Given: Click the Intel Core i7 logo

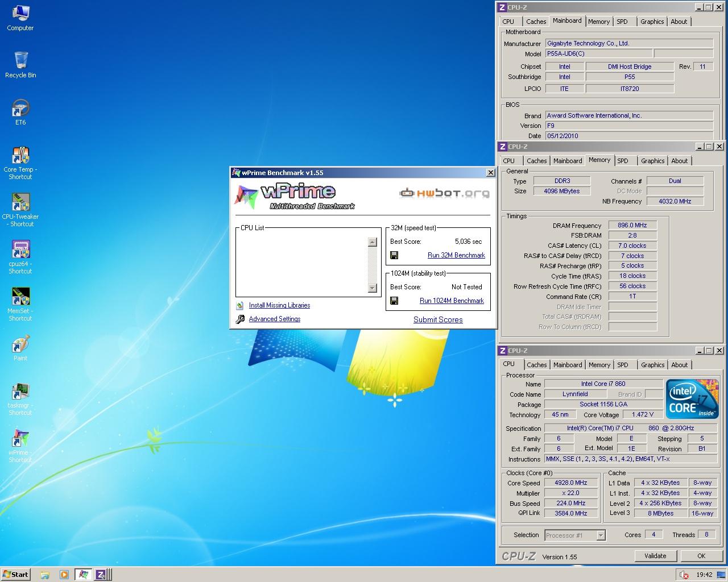Looking at the screenshot, I should (x=693, y=399).
